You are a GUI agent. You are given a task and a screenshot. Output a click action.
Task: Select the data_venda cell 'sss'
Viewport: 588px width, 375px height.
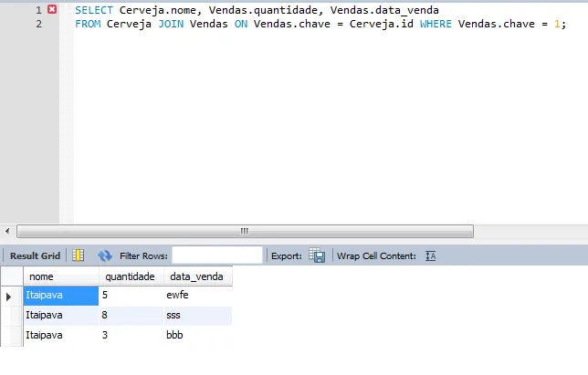[x=197, y=316]
